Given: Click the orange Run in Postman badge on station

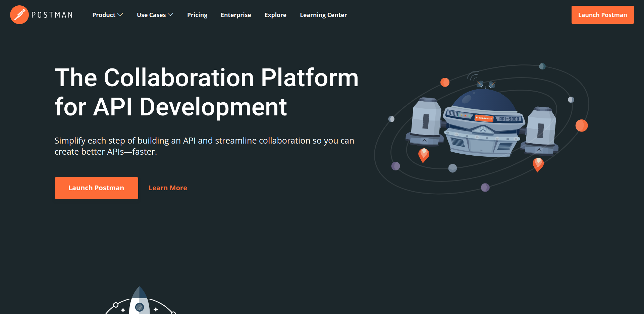Looking at the screenshot, I should (x=484, y=118).
